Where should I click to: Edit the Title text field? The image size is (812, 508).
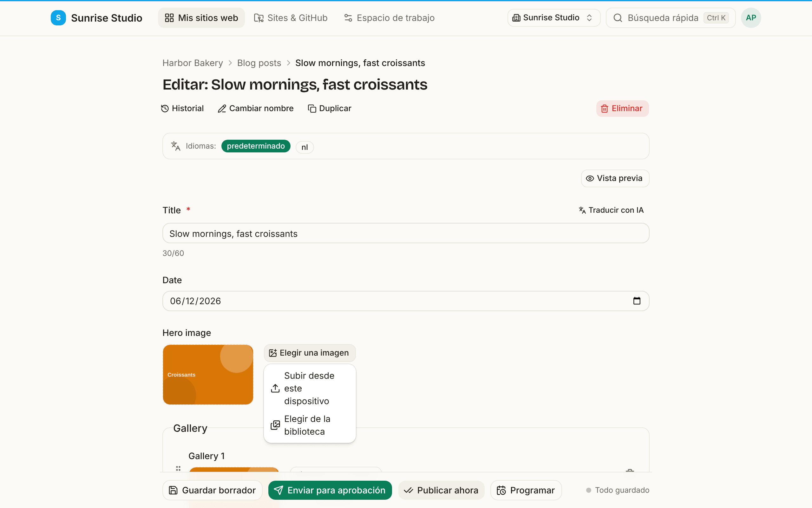pyautogui.click(x=406, y=233)
